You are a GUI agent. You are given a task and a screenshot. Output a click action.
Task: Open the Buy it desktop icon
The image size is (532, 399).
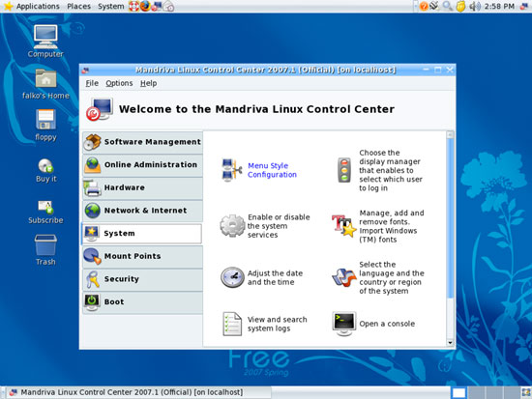45,165
